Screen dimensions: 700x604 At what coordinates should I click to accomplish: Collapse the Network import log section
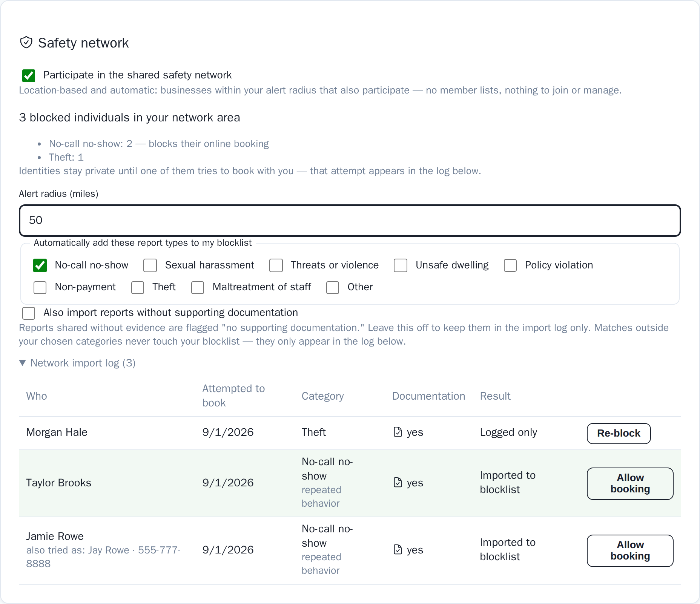coord(77,363)
